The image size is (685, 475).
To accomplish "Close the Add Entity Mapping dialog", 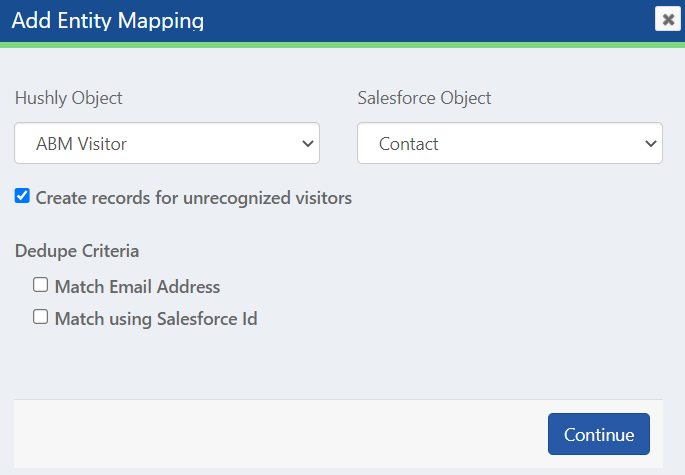I will pyautogui.click(x=668, y=19).
